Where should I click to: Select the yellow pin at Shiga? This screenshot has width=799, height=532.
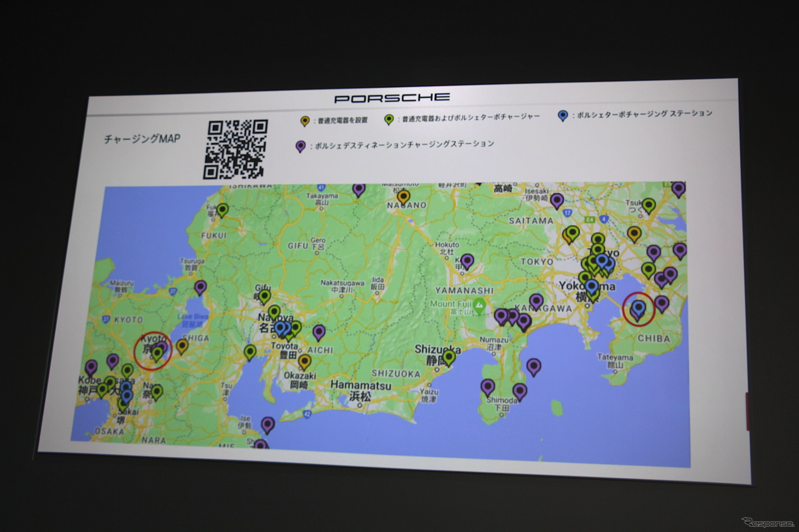click(x=182, y=346)
